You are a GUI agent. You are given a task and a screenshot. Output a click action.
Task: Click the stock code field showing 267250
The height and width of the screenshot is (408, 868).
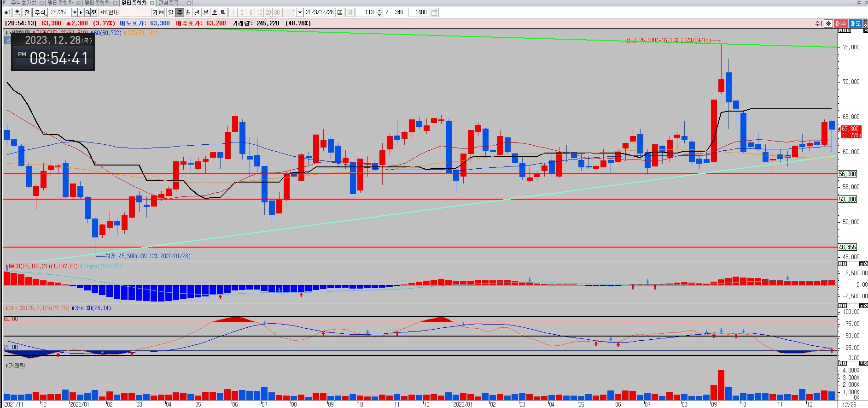(60, 12)
